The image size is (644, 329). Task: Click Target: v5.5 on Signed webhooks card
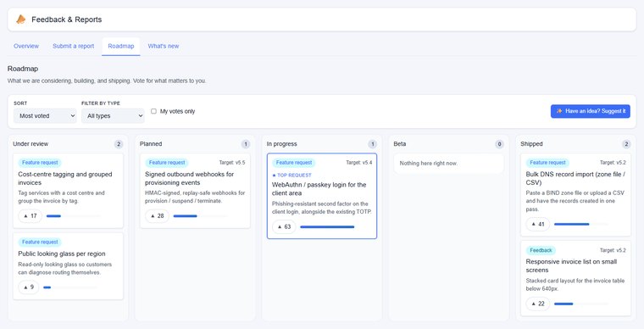pyautogui.click(x=232, y=163)
